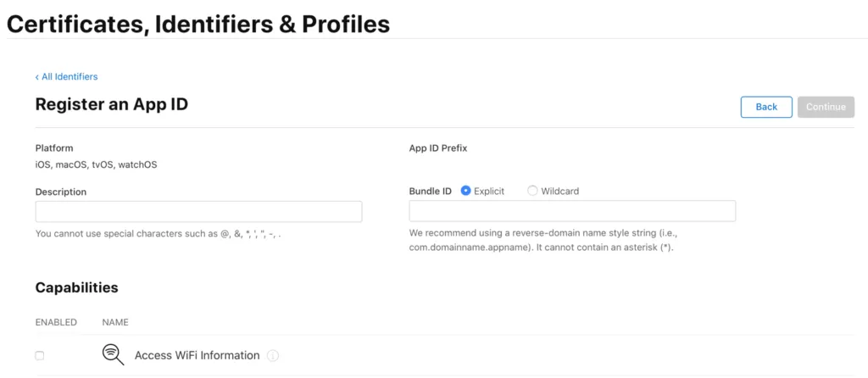
Task: Click the Description field label
Action: click(x=61, y=192)
